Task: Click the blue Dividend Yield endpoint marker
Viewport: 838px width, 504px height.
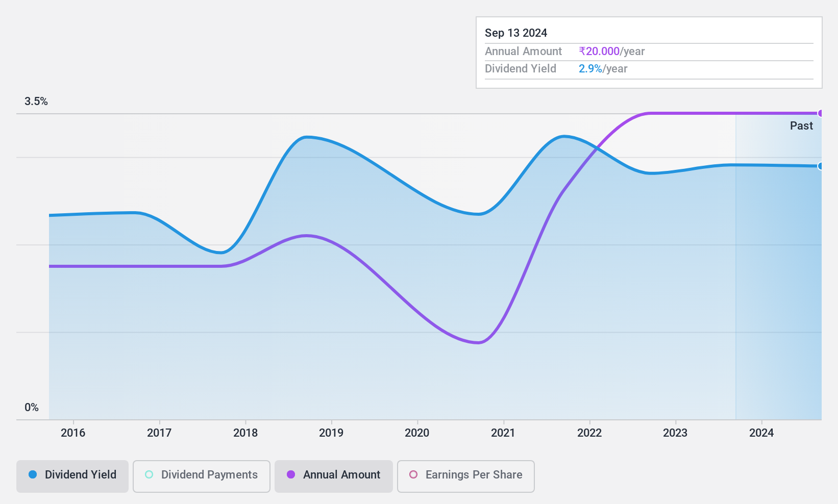Action: tap(820, 166)
